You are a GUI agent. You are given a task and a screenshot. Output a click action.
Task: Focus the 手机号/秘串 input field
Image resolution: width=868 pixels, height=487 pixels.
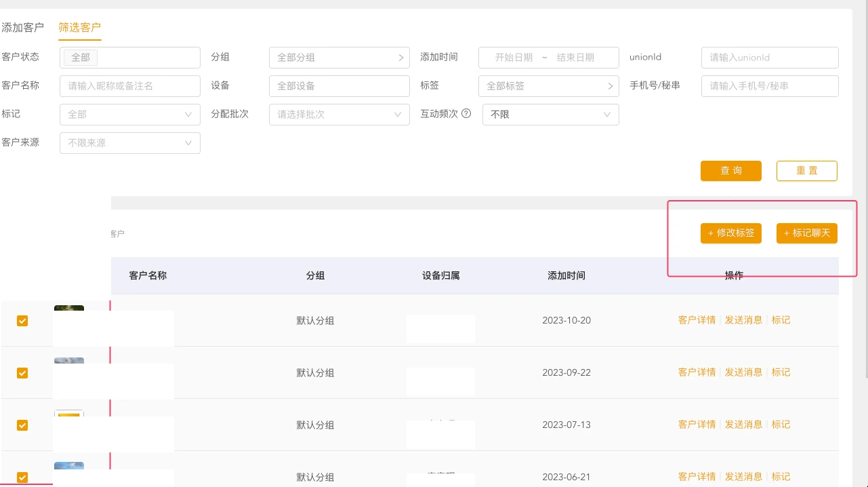[x=770, y=86]
